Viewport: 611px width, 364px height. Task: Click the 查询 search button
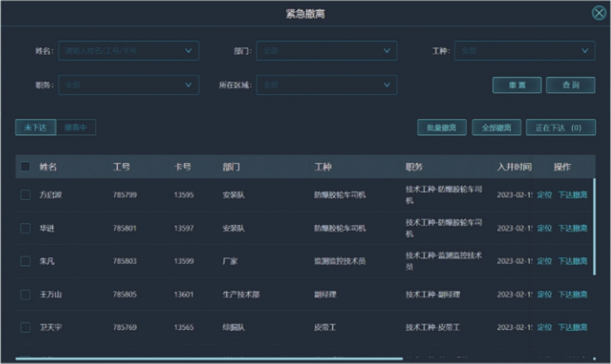[570, 85]
